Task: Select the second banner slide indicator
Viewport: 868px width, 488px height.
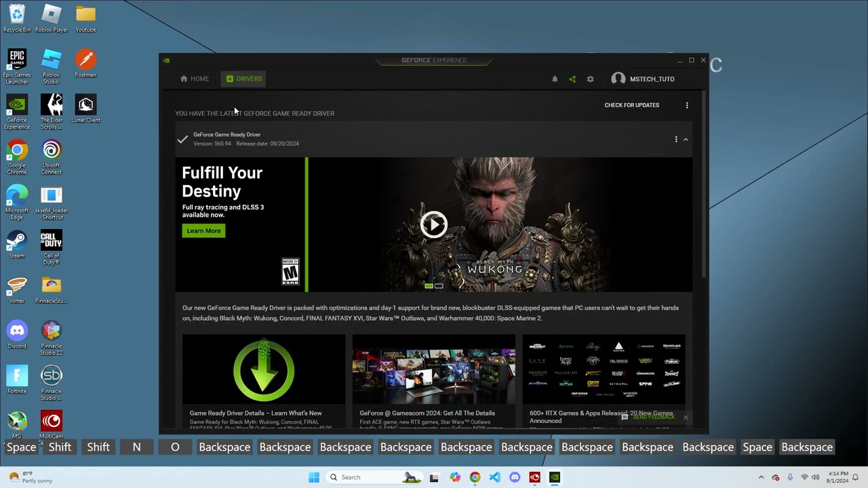Action: pos(439,286)
